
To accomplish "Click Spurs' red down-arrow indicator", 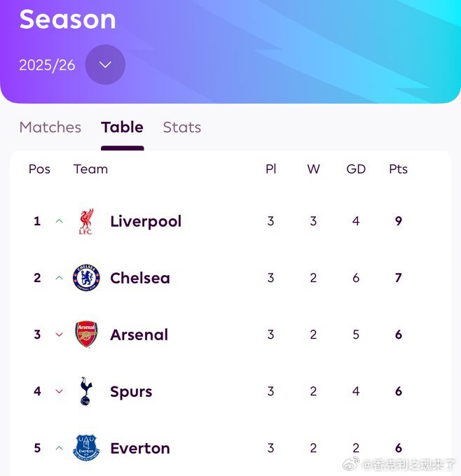I will pos(60,391).
